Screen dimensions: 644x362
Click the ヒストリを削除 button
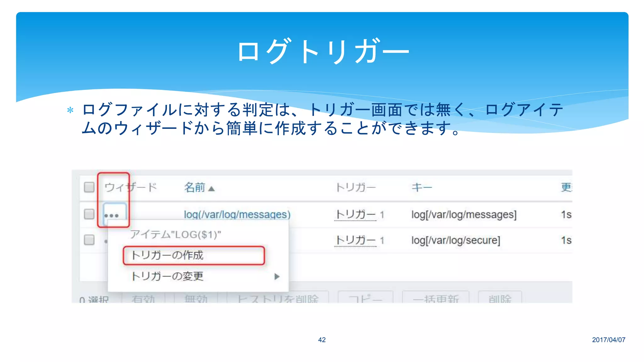pyautogui.click(x=278, y=297)
